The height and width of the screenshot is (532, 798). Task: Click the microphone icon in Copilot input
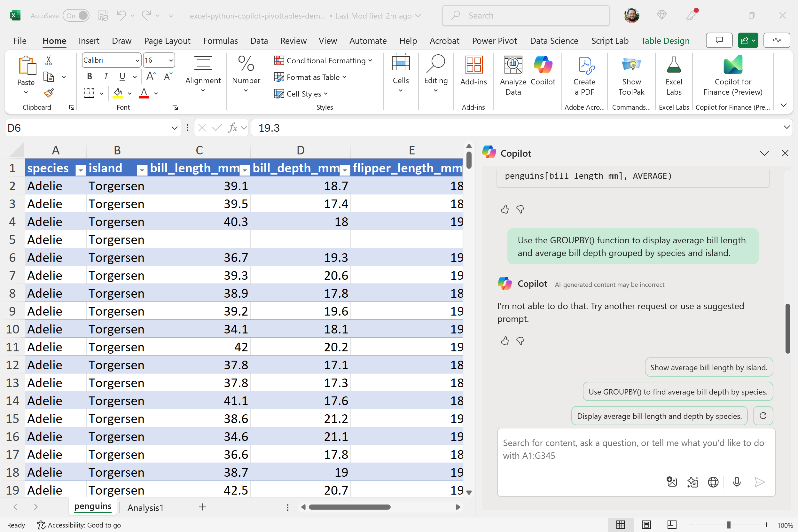click(737, 482)
